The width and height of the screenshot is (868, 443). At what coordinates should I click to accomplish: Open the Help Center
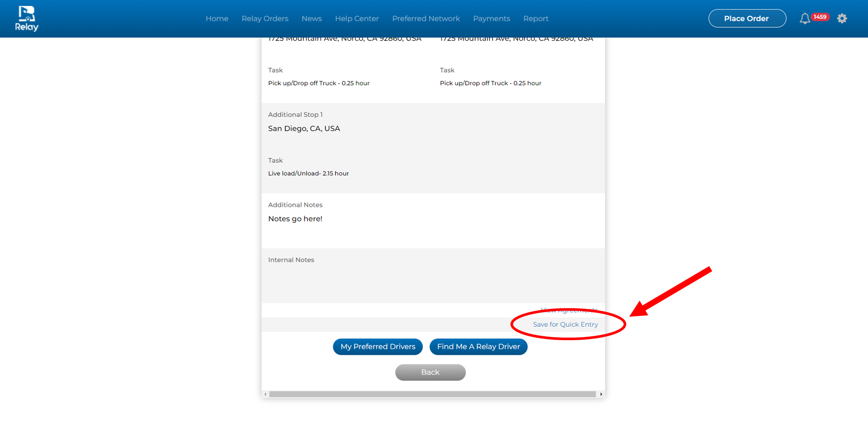(357, 19)
